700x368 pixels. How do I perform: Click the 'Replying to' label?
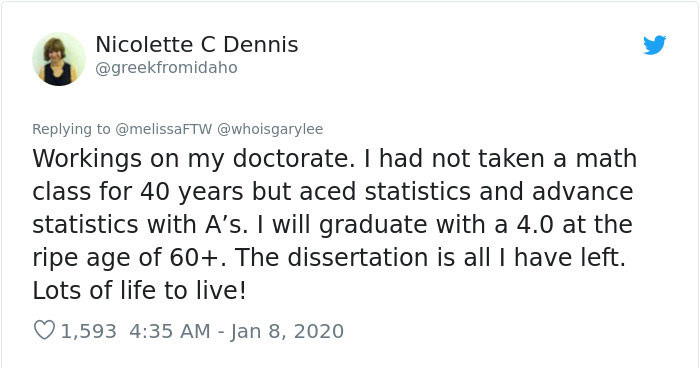point(71,129)
